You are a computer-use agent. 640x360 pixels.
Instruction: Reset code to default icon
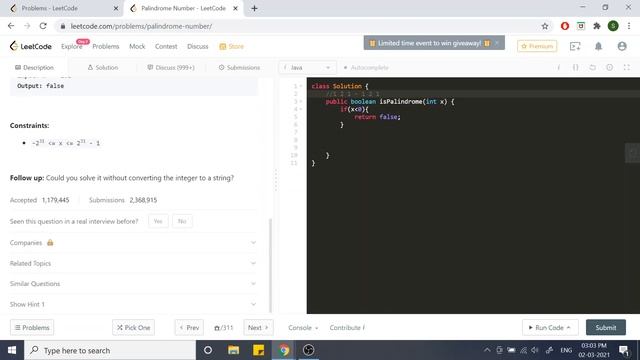tap(592, 67)
